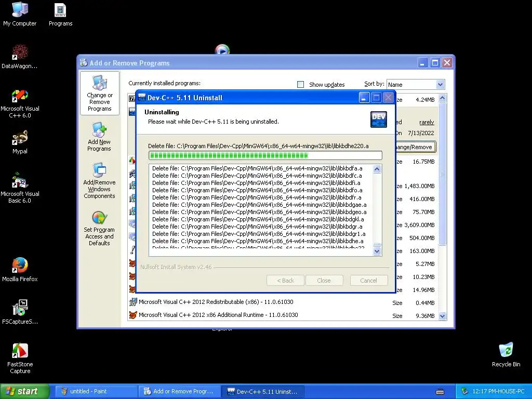The width and height of the screenshot is (532, 399).
Task: Click the 1,483.00MB size value
Action: (419, 186)
